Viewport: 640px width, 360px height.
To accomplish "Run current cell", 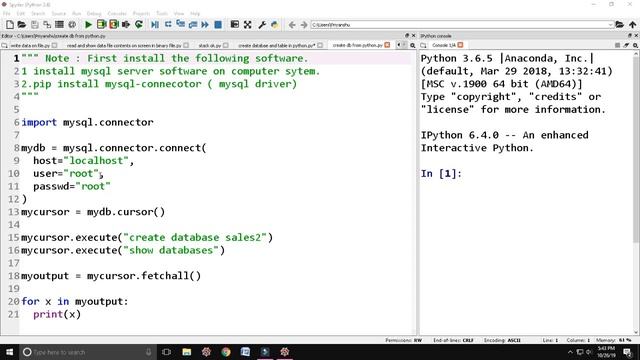I will tap(101, 24).
